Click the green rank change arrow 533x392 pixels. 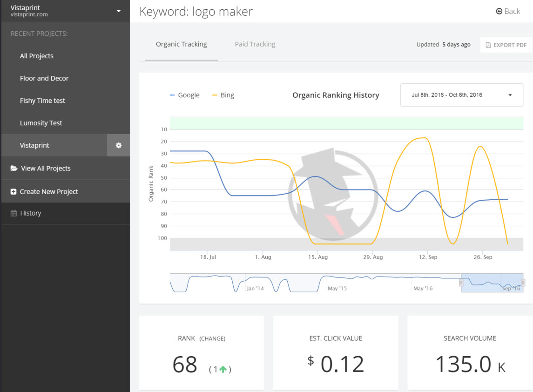pyautogui.click(x=223, y=369)
